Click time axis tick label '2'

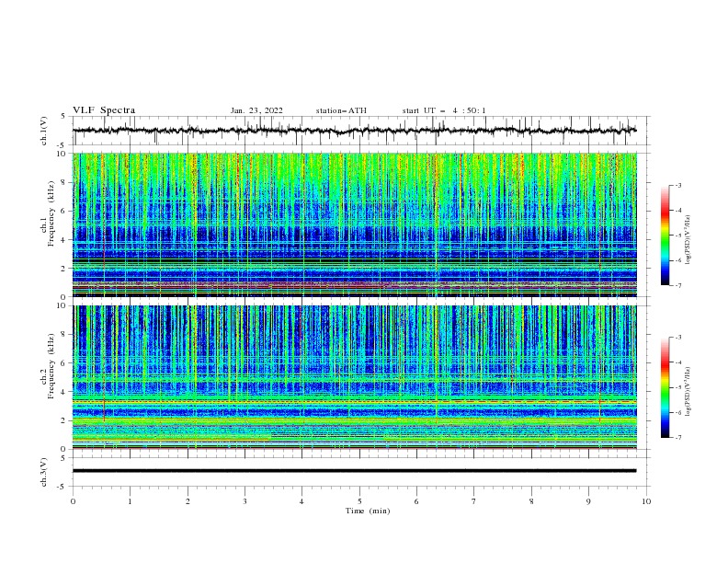[x=188, y=501]
